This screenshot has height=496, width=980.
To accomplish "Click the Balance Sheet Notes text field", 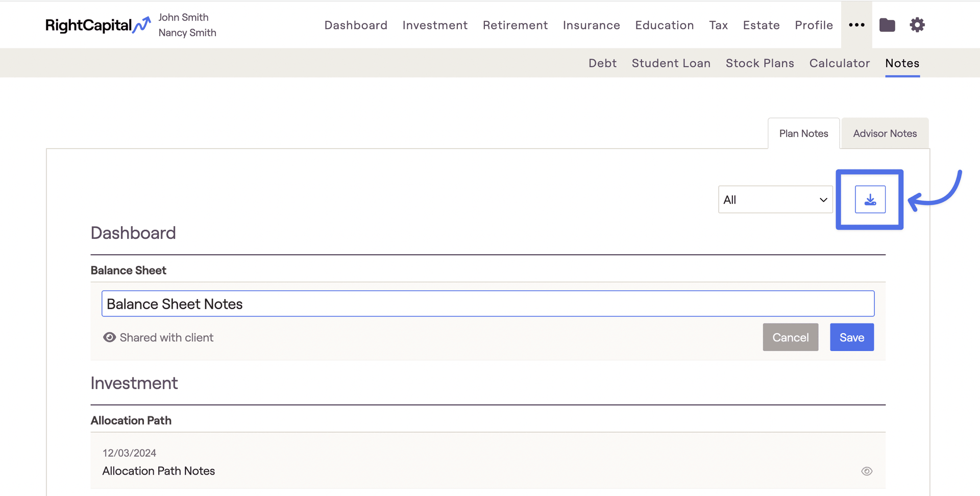I will coord(488,304).
